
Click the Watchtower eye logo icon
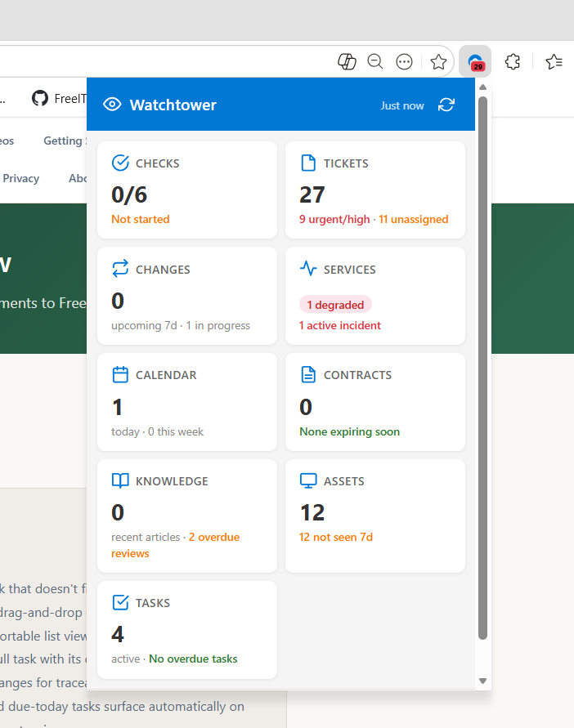point(112,105)
